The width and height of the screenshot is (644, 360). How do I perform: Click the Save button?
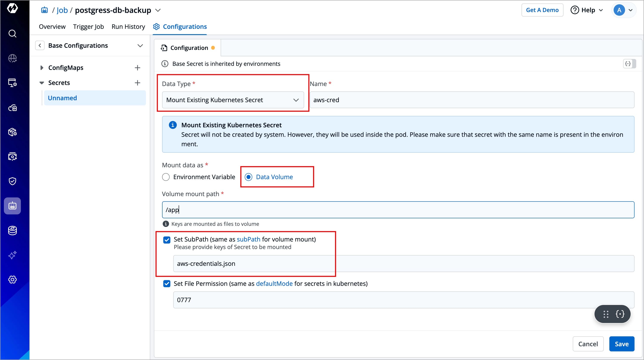[x=621, y=344]
